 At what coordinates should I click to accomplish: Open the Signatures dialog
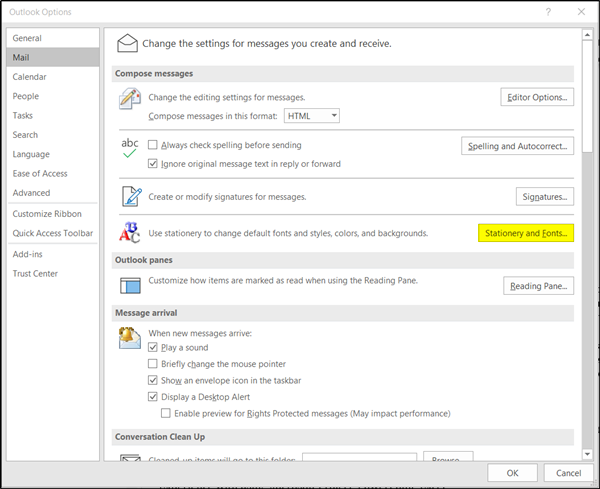point(545,197)
